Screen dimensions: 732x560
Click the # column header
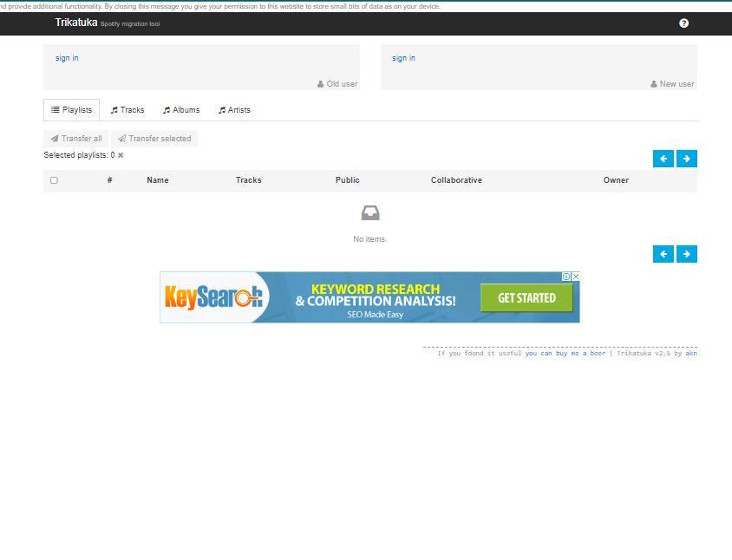point(109,180)
